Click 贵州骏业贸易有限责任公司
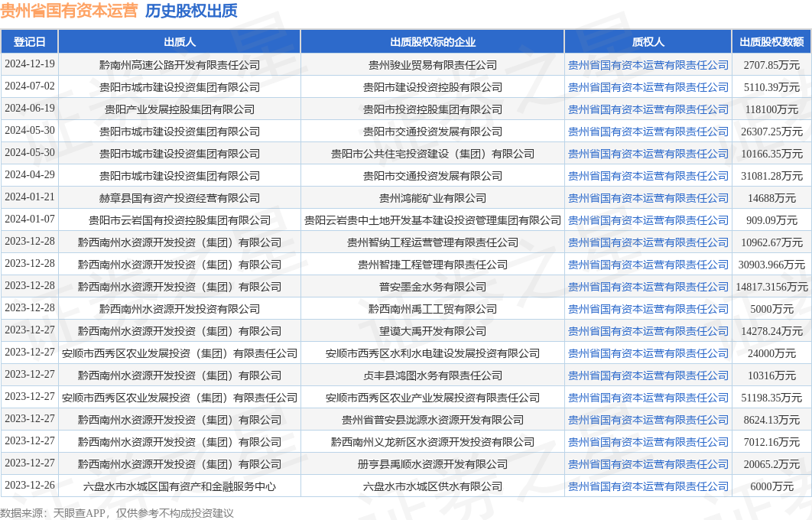 pyautogui.click(x=433, y=65)
